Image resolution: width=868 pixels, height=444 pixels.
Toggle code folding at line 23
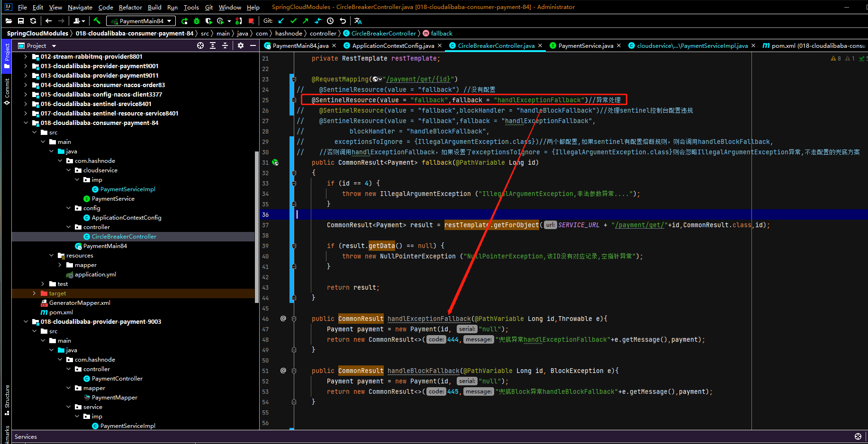pos(294,79)
